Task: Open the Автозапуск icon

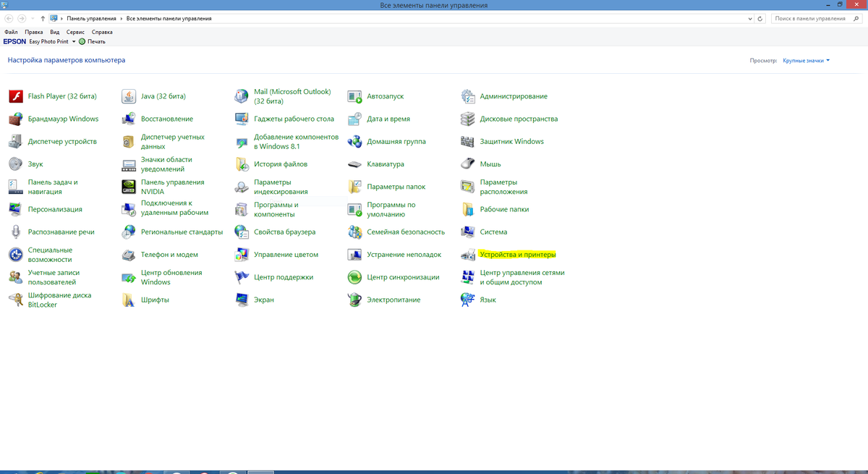Action: point(354,96)
